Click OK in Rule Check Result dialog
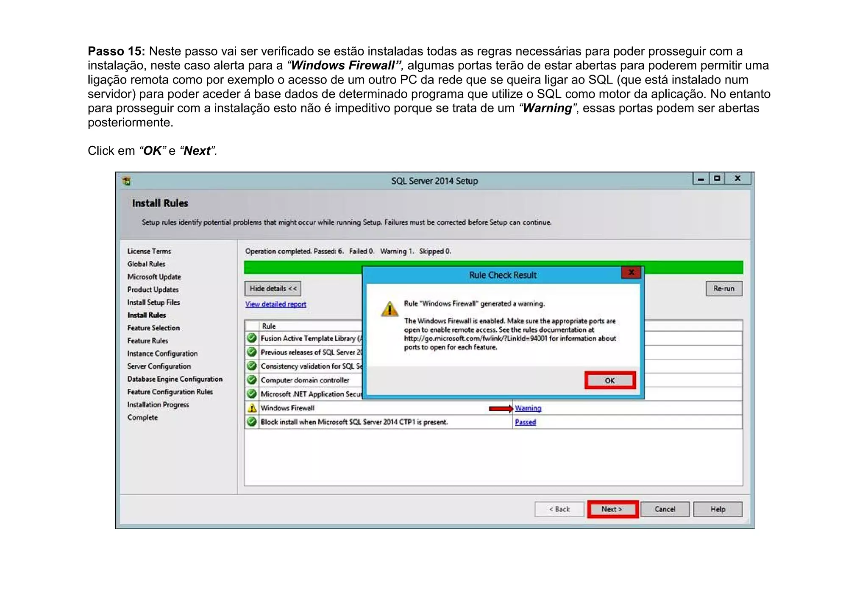 point(610,380)
